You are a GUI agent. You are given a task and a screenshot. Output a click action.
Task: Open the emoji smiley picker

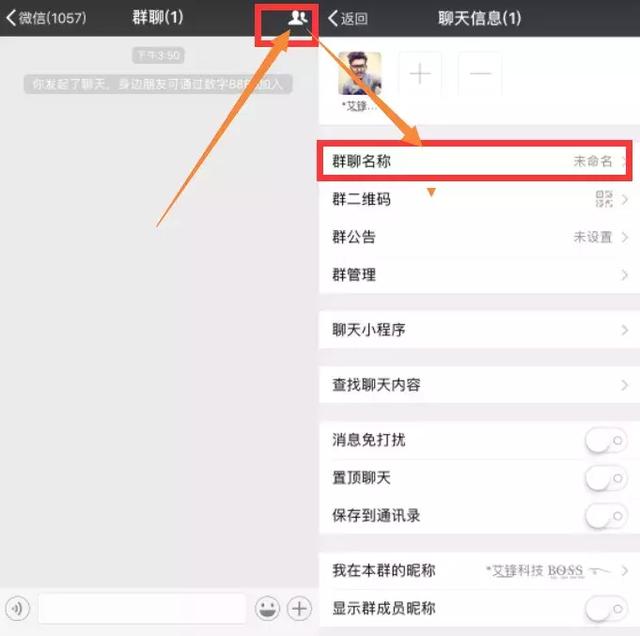[267, 609]
